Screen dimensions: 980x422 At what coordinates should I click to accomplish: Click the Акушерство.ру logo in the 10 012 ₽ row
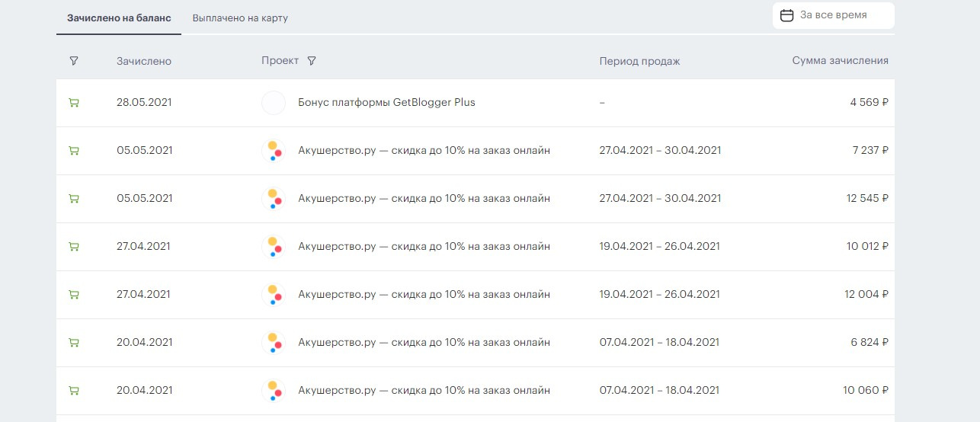coord(274,247)
